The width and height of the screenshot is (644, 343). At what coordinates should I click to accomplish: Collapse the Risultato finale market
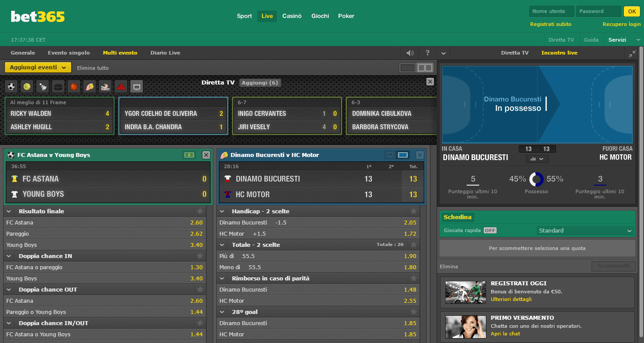pyautogui.click(x=9, y=211)
